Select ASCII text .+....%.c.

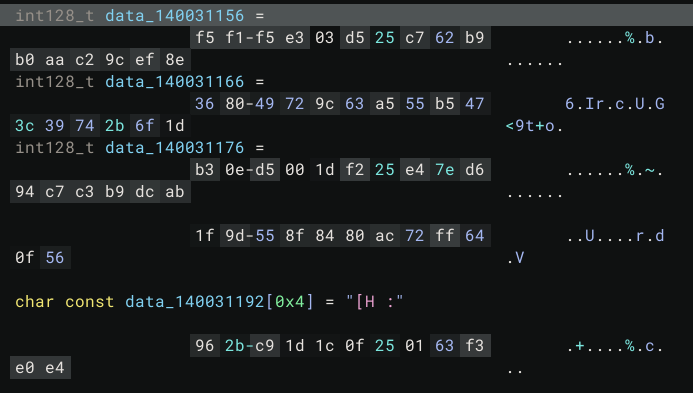pyautogui.click(x=615, y=346)
